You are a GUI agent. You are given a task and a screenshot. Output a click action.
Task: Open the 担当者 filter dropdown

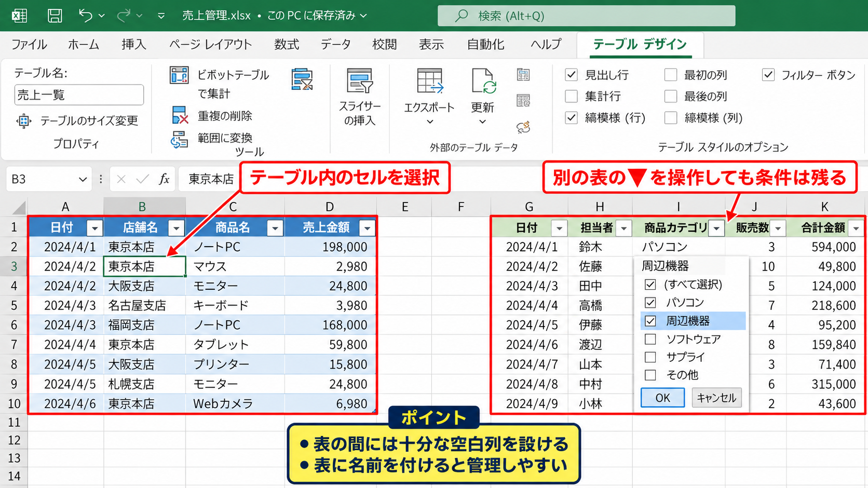click(x=624, y=228)
